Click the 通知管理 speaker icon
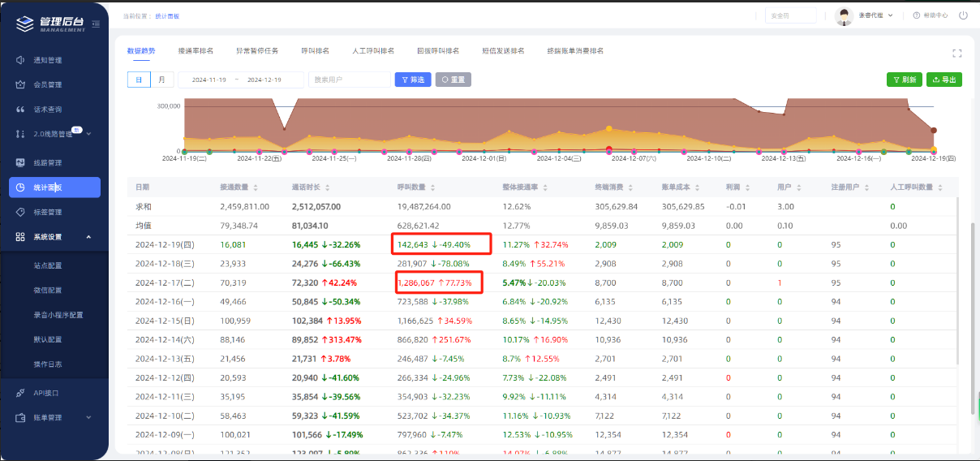The width and height of the screenshot is (980, 461). tap(21, 60)
